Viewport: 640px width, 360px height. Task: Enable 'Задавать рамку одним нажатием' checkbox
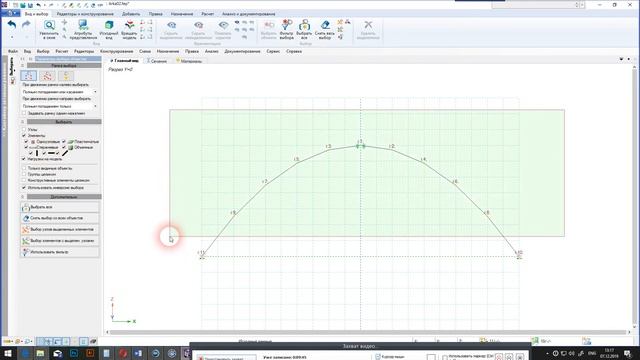pyautogui.click(x=24, y=113)
